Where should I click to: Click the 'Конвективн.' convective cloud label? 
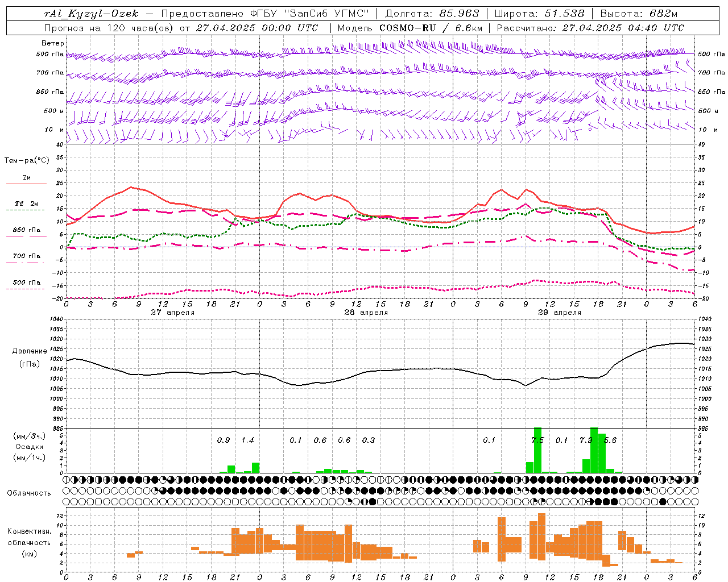click(29, 531)
